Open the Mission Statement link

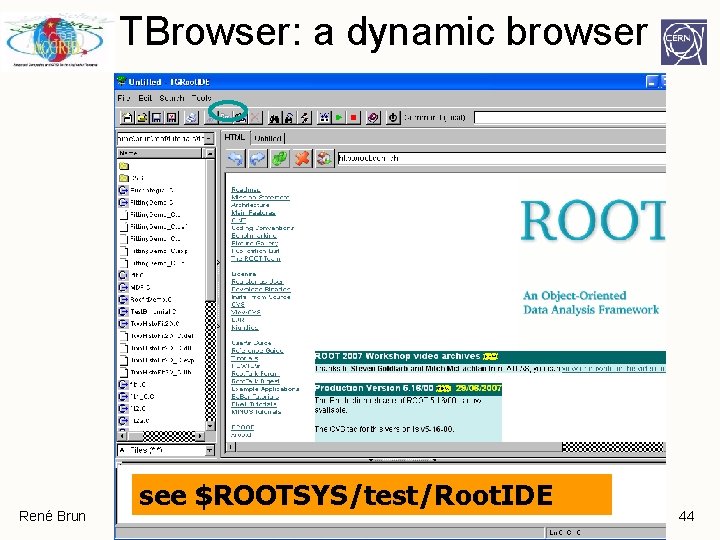click(x=260, y=197)
